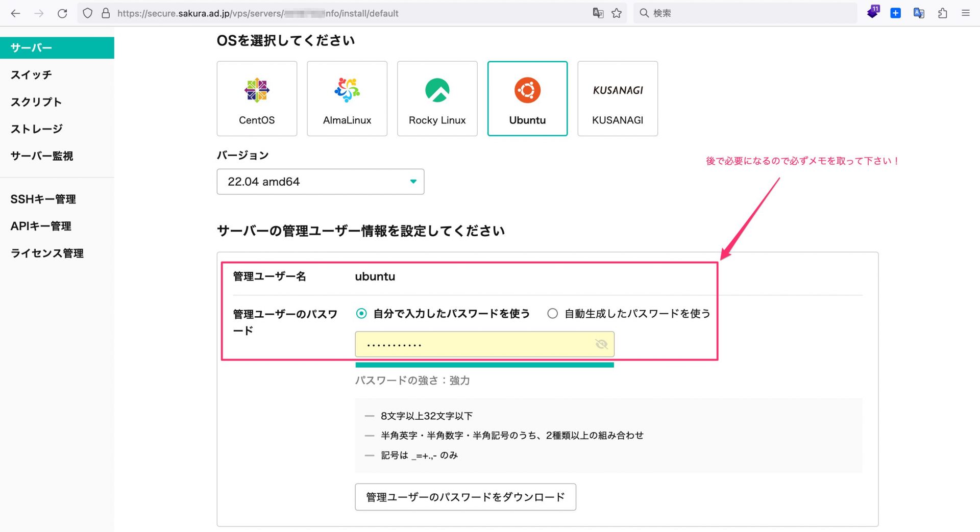This screenshot has width=980, height=532.
Task: Go back using browser back arrow
Action: (16, 13)
